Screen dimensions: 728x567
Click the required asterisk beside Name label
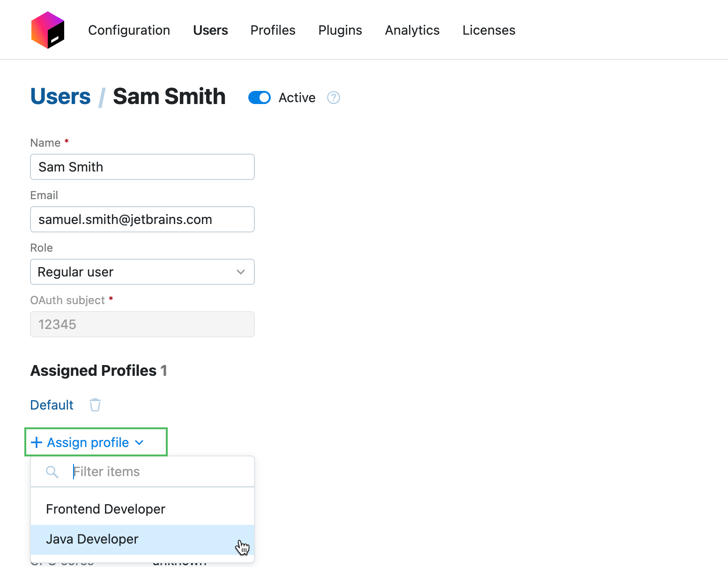point(67,141)
